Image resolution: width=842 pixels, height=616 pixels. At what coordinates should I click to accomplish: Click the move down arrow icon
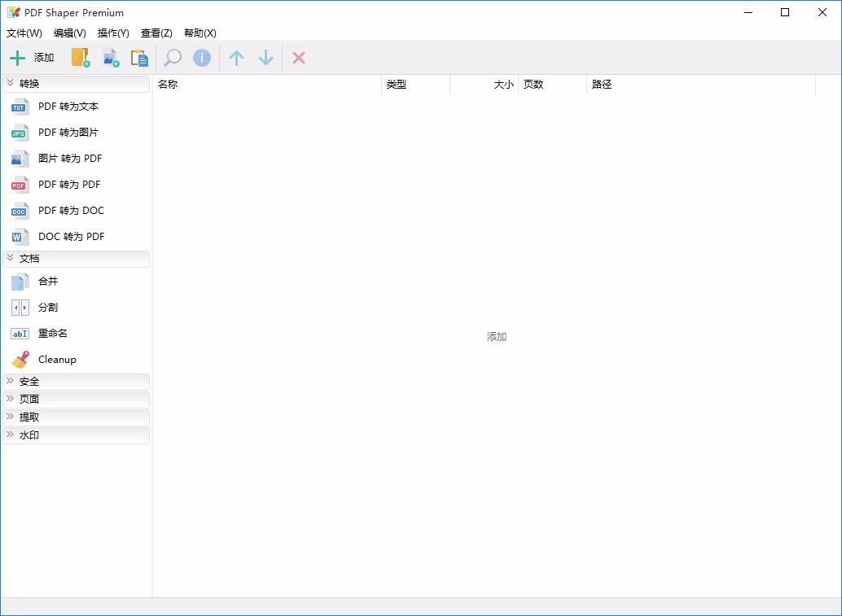tap(265, 58)
